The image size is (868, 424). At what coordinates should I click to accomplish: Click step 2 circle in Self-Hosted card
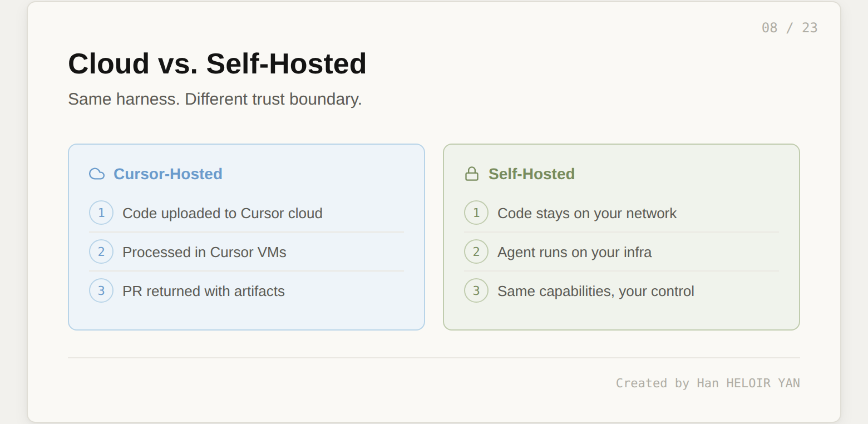[476, 252]
